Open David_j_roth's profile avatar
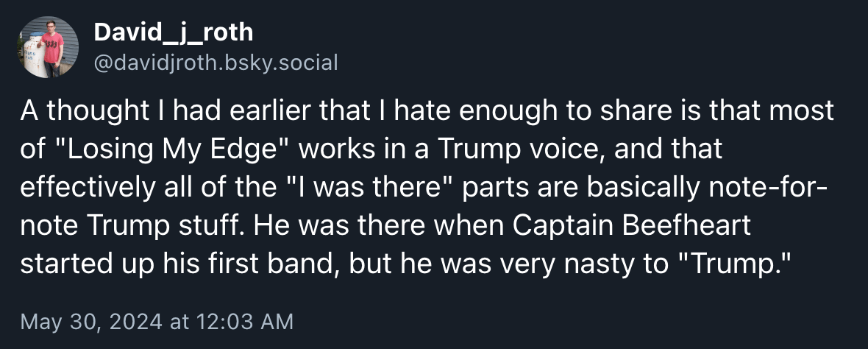 (46, 47)
